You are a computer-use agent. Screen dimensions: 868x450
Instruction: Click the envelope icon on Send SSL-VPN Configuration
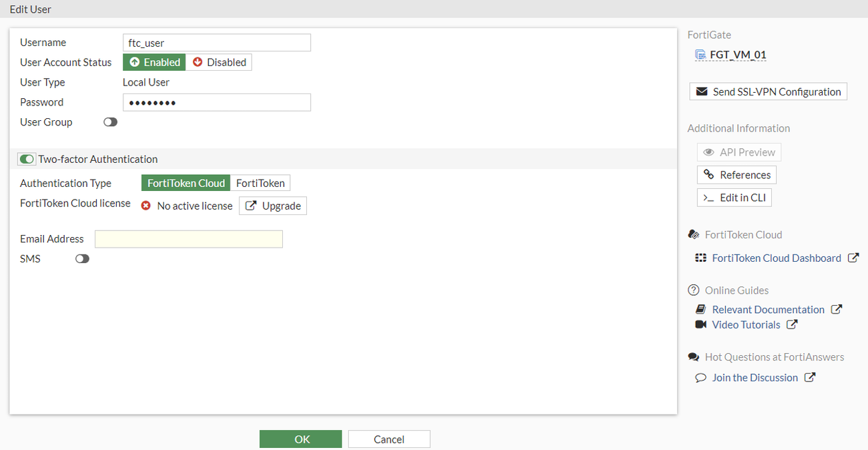pyautogui.click(x=702, y=91)
